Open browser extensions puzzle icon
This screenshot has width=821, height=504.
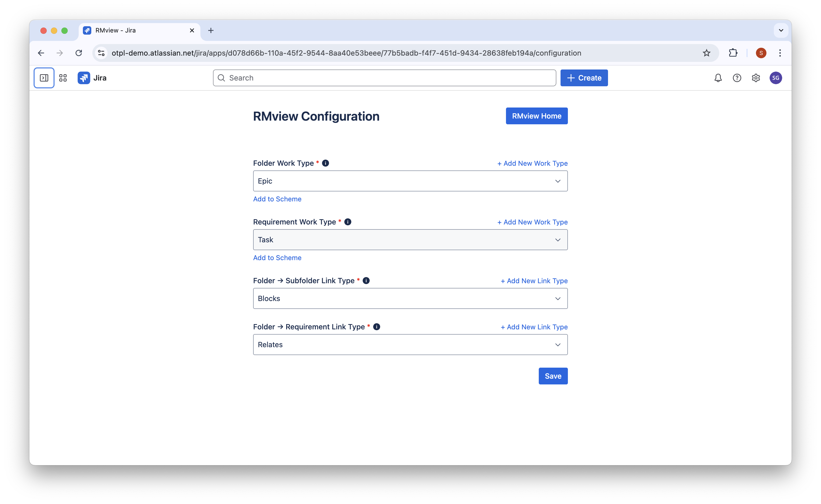point(733,53)
